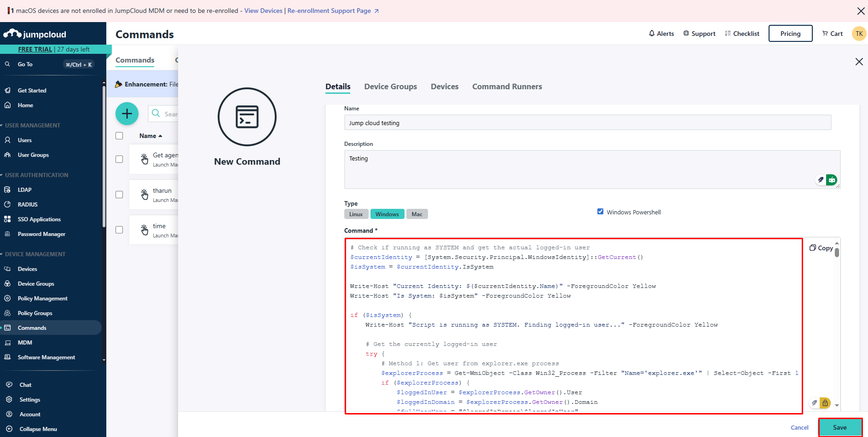This screenshot has height=437, width=868.
Task: Open Policy Groups
Action: (35, 313)
